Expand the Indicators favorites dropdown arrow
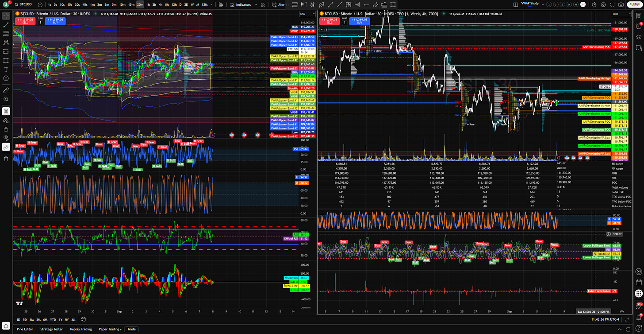Screen dimensions: 644x334 pyautogui.click(x=256, y=4)
